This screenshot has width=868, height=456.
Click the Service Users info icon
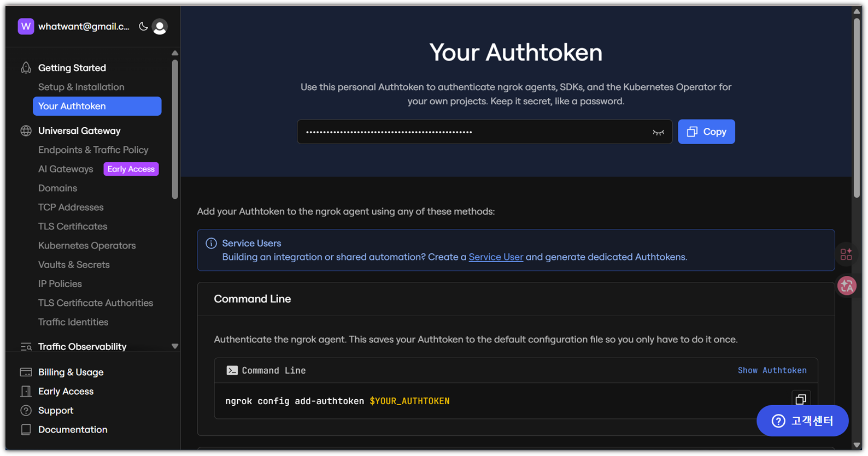211,243
